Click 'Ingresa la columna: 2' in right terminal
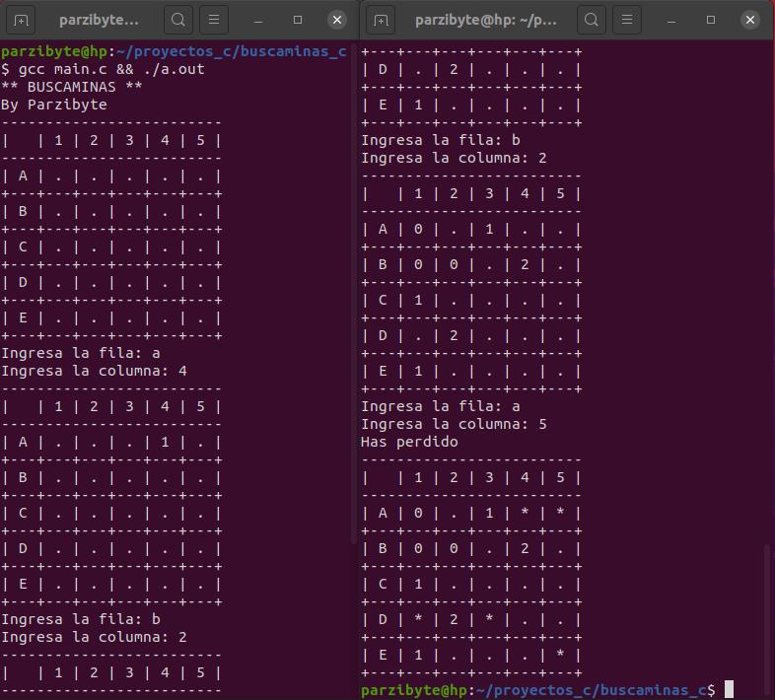 pyautogui.click(x=454, y=158)
